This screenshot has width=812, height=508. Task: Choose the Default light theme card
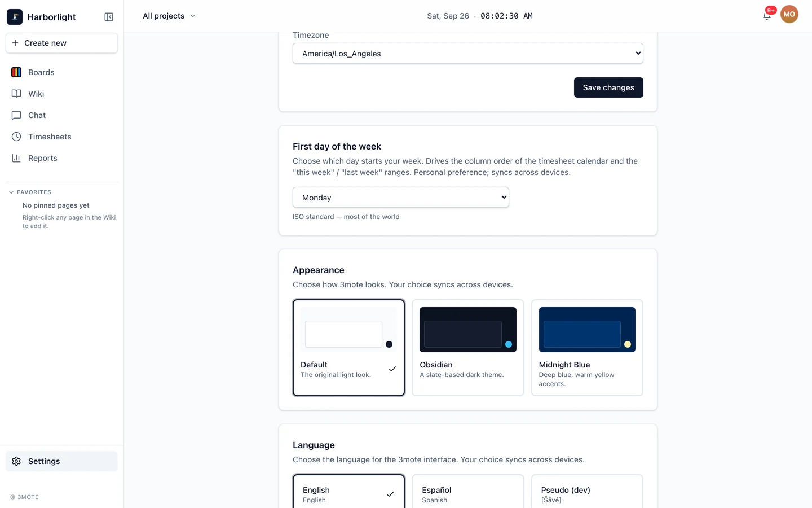[348, 348]
